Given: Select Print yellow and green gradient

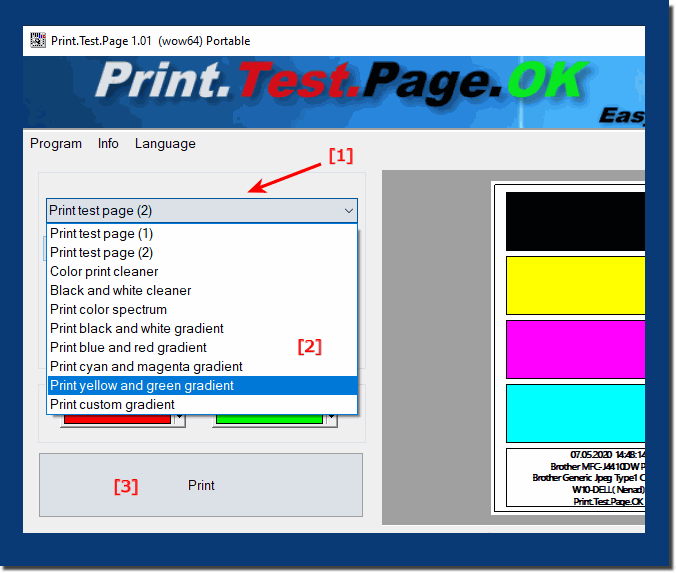Looking at the screenshot, I should coord(202,385).
